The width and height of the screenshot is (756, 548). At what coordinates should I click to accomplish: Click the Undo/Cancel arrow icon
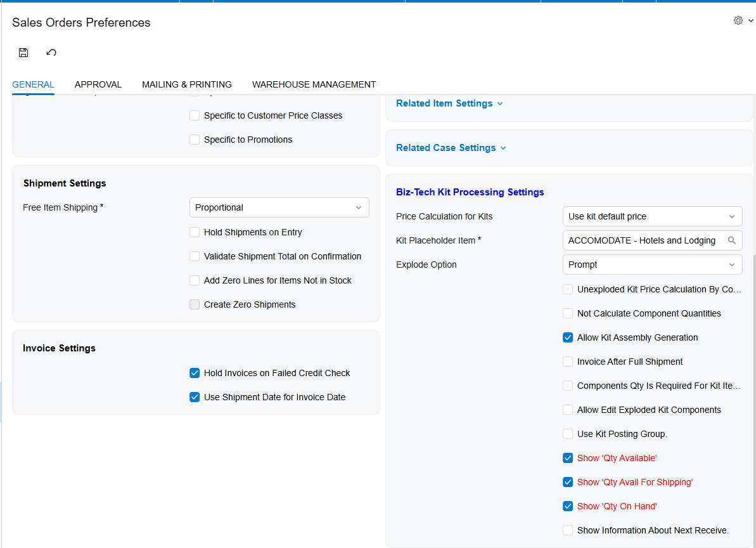(x=51, y=53)
